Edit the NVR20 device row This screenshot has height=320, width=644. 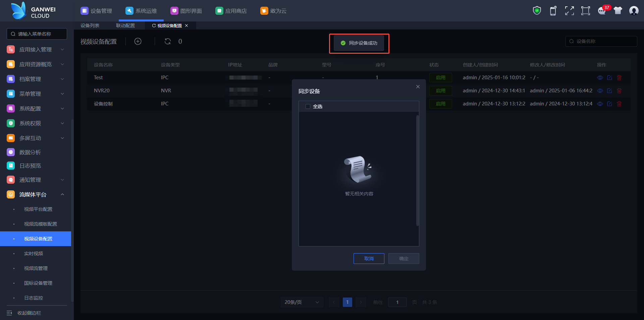click(609, 91)
